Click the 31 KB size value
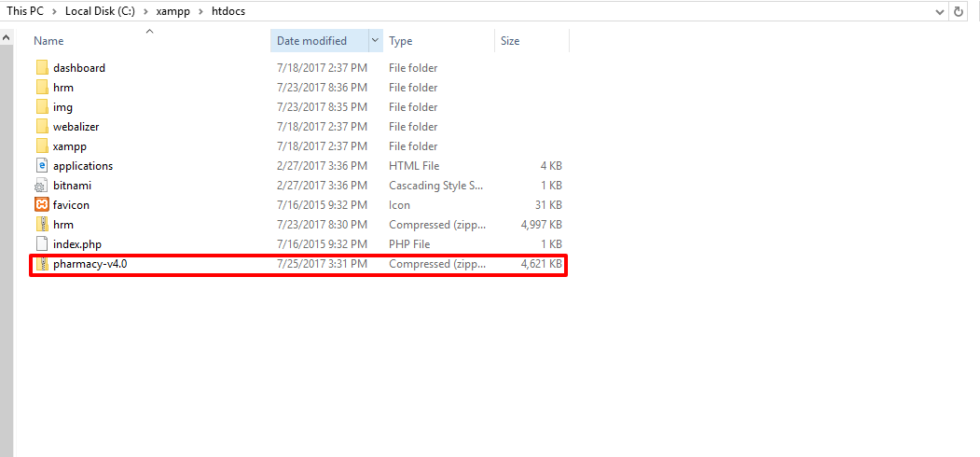Viewport: 980px width, 457px height. tap(547, 205)
